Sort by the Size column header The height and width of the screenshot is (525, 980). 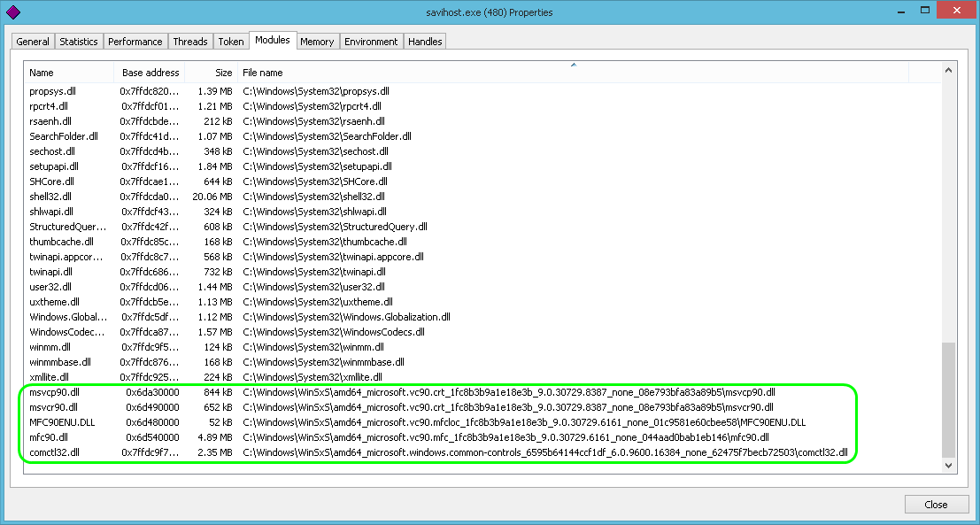pyautogui.click(x=211, y=73)
